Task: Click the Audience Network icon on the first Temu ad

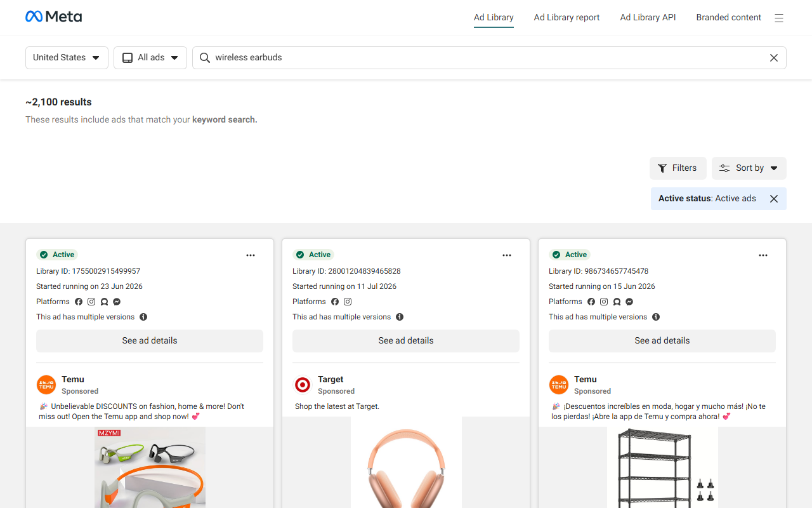Action: pos(104,302)
